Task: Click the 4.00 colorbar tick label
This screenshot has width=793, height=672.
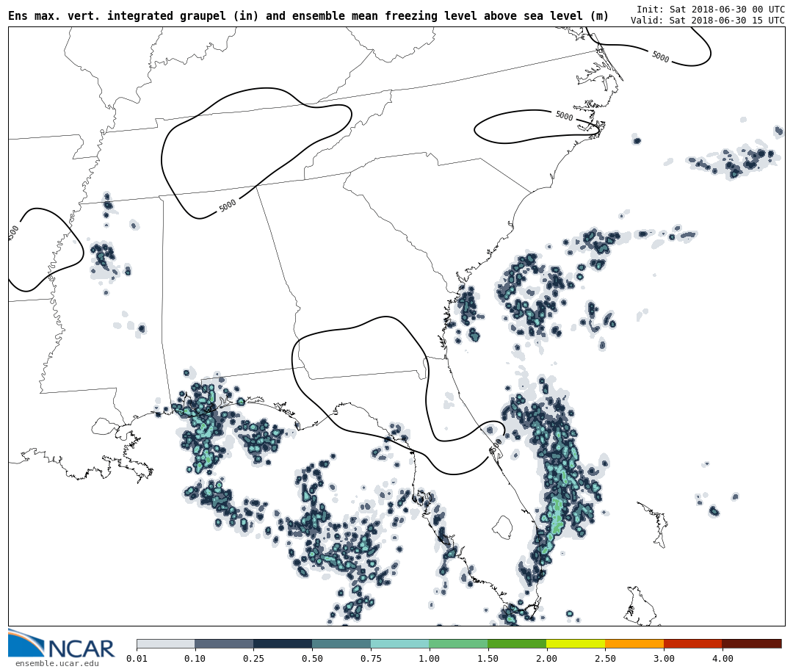Action: click(723, 658)
